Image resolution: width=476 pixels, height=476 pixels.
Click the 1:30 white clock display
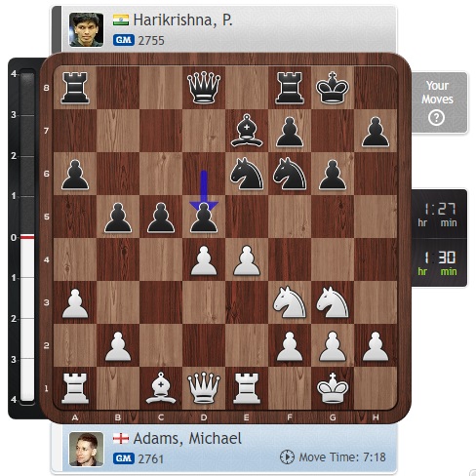440,262
